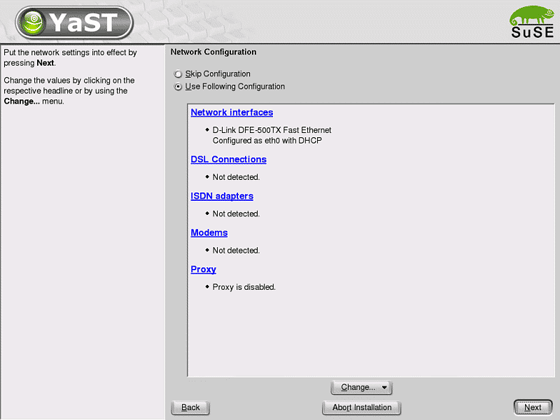Screen dimensions: 560x420
Task: Click the 'Configured as eth0 with DHCP' line
Action: (x=267, y=141)
